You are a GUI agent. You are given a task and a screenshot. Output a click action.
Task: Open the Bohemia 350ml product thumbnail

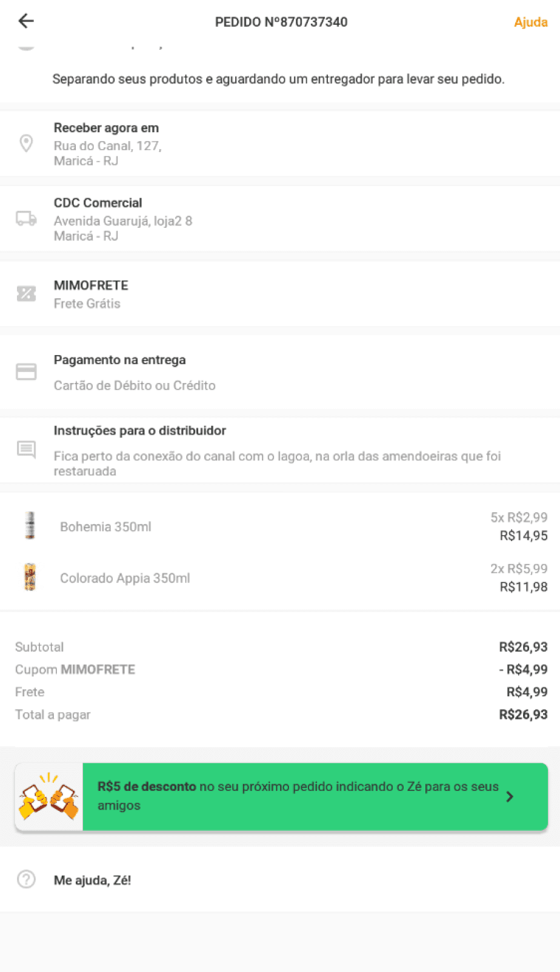[30, 525]
